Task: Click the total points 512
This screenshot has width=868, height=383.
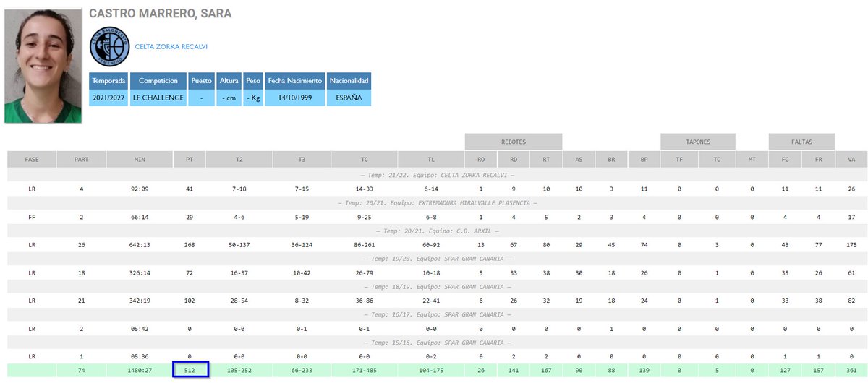Action: 190,370
